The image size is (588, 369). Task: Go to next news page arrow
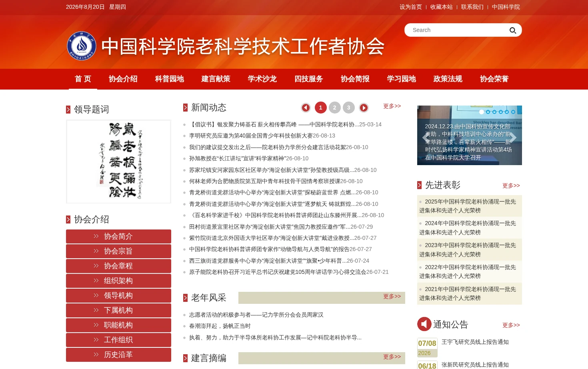click(364, 108)
